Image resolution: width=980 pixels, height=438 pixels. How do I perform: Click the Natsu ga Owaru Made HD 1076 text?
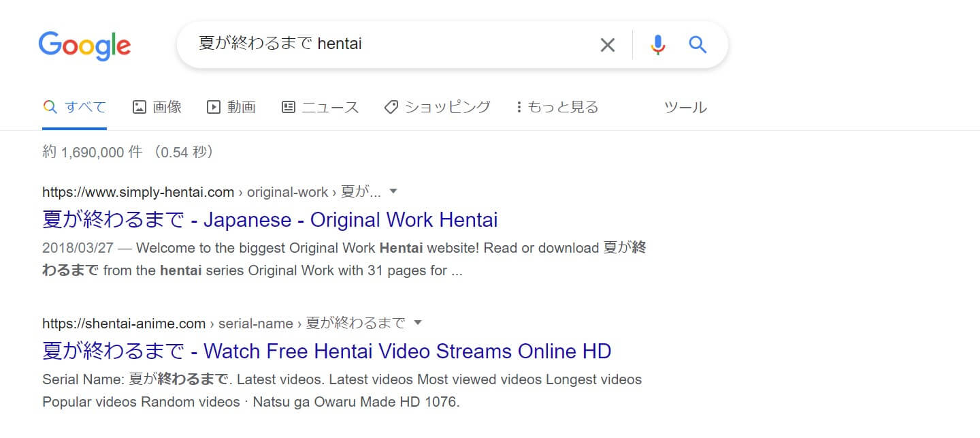click(x=356, y=401)
